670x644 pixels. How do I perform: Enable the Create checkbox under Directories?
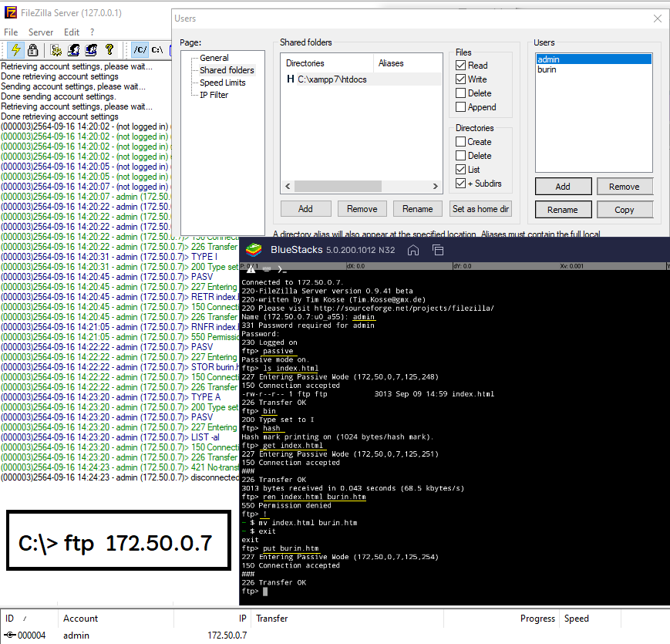click(461, 142)
